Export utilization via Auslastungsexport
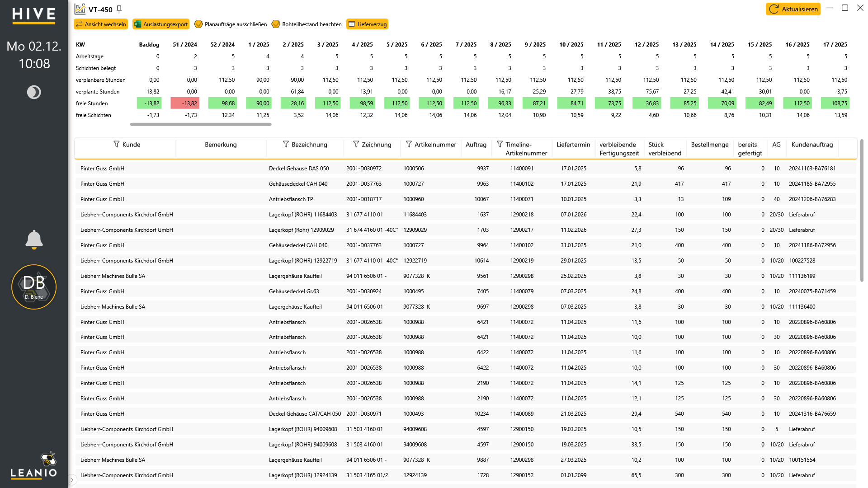The height and width of the screenshot is (488, 868). click(x=161, y=24)
